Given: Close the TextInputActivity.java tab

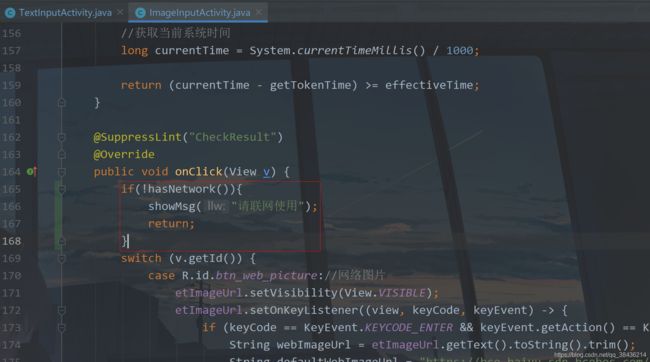Looking at the screenshot, I should click(120, 12).
